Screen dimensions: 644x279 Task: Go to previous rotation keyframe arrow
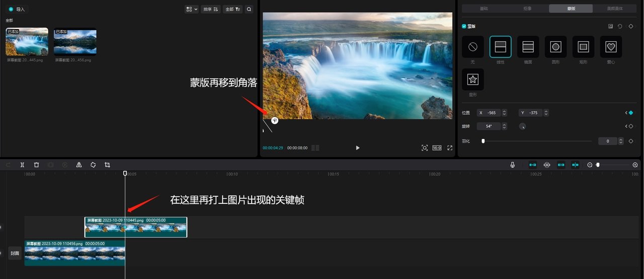(626, 126)
